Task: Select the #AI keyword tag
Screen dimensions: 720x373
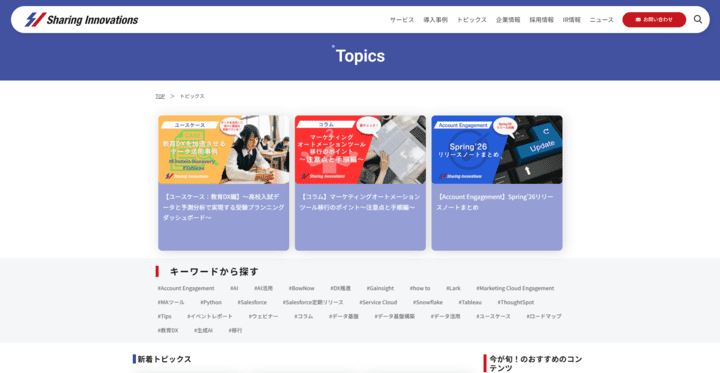Action: pos(234,288)
